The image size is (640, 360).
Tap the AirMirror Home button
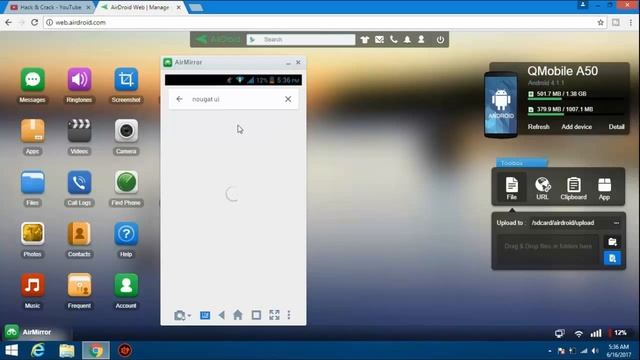[x=238, y=315]
